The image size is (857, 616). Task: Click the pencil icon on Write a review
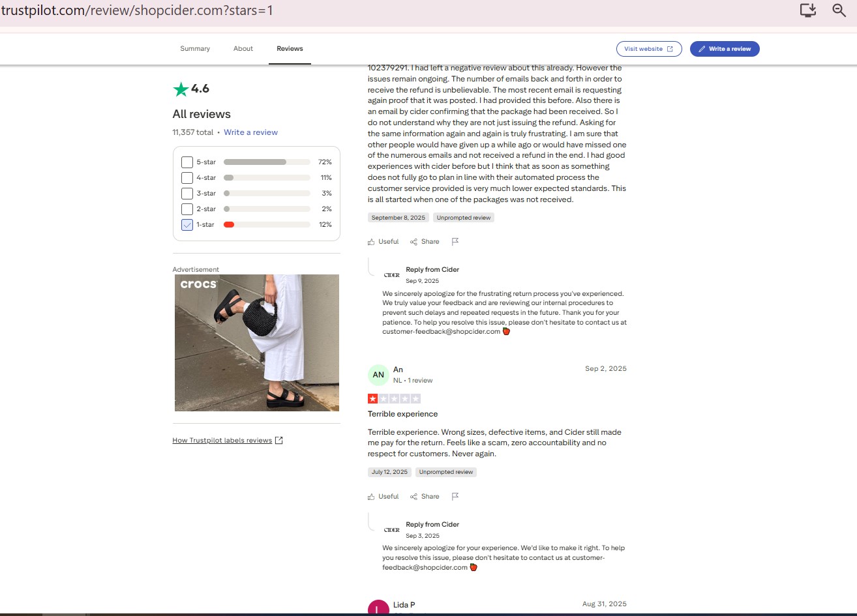(702, 49)
